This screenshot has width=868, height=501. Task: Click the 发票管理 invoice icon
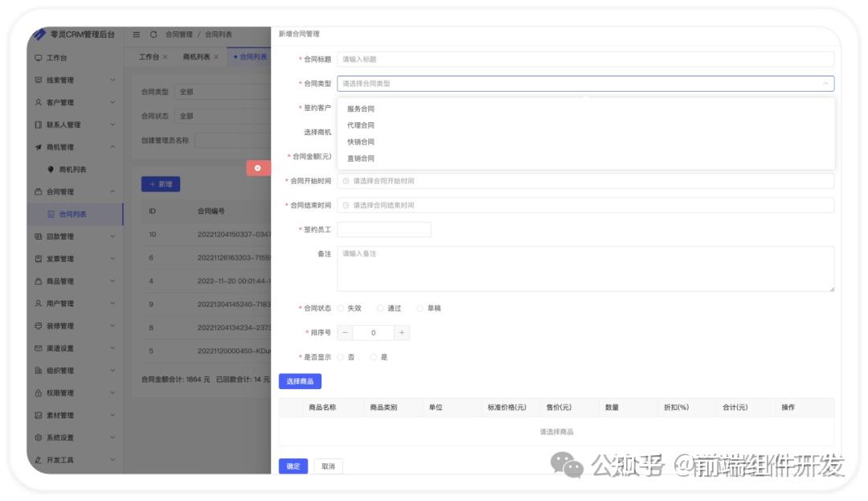click(39, 258)
